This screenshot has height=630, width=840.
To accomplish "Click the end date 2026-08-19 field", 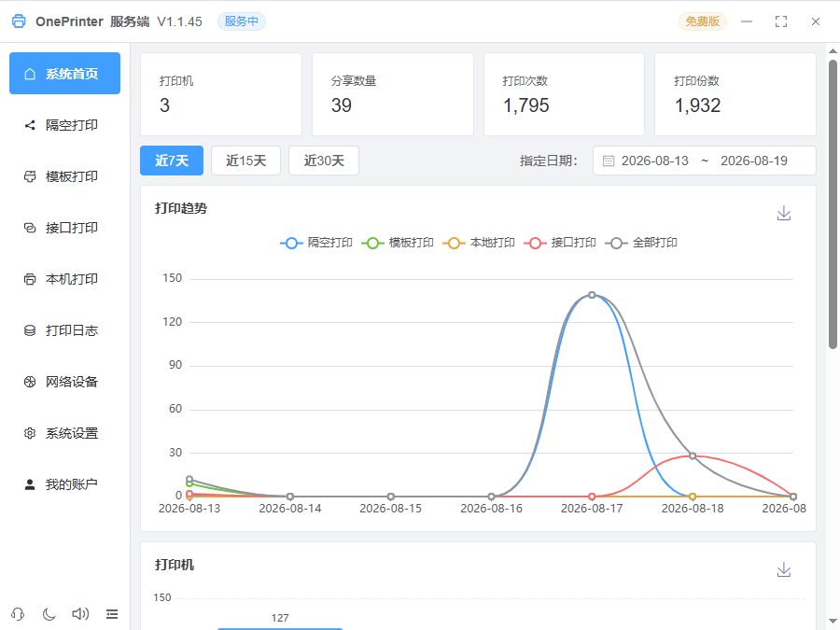I will pos(754,161).
